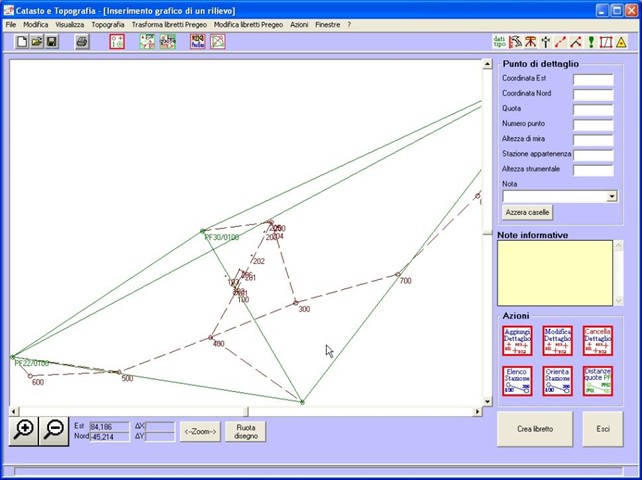Click the Distanze quote PF icon
The image size is (642, 480).
click(x=597, y=381)
